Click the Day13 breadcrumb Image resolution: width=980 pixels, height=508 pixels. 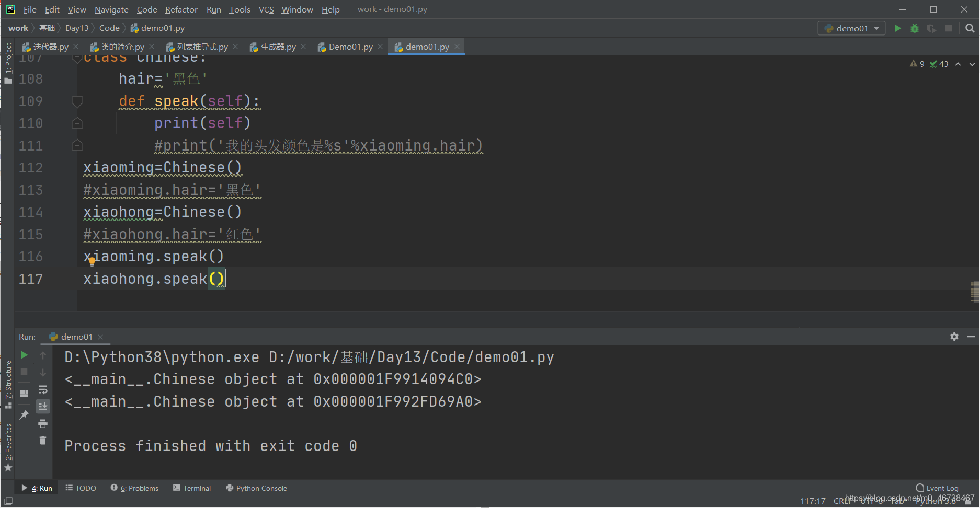pyautogui.click(x=77, y=28)
